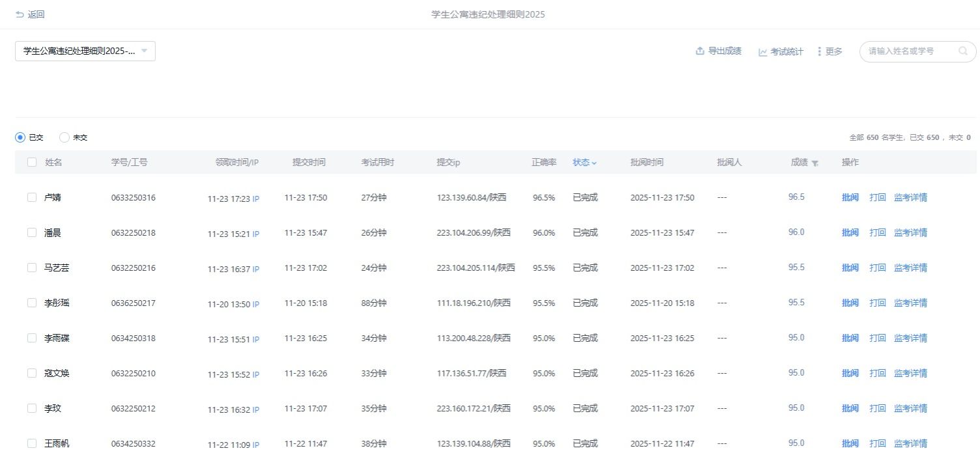Viewport: 980px width, 472px height.
Task: Open the exam selection dropdown
Action: [x=85, y=51]
